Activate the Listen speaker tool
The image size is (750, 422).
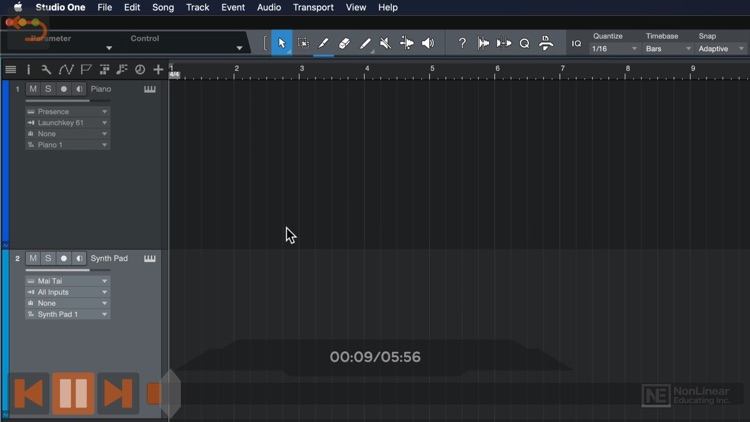pos(428,43)
